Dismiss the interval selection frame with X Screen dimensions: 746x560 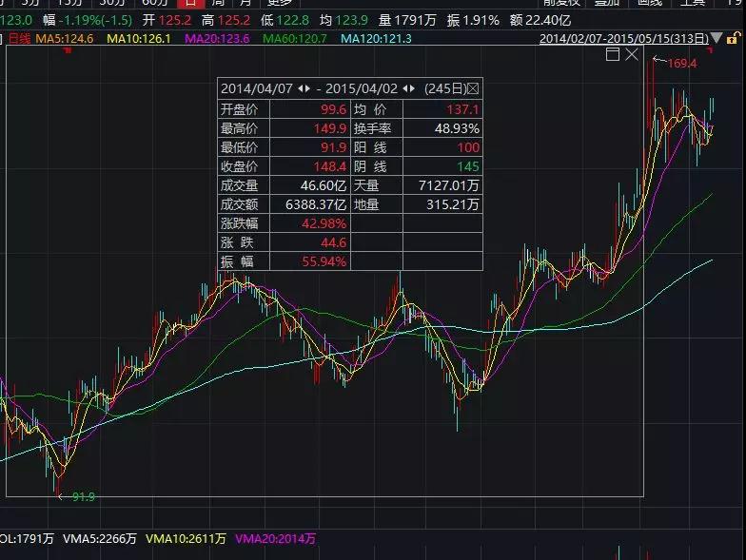point(632,54)
